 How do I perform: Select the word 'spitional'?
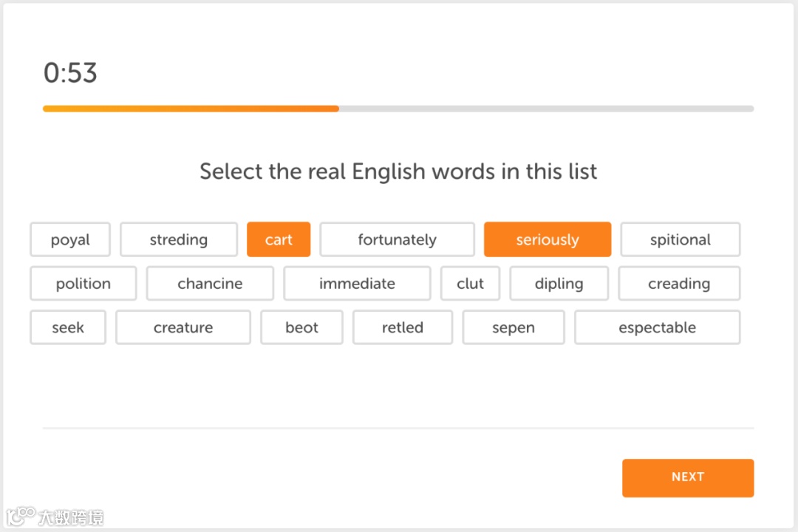[x=680, y=239]
